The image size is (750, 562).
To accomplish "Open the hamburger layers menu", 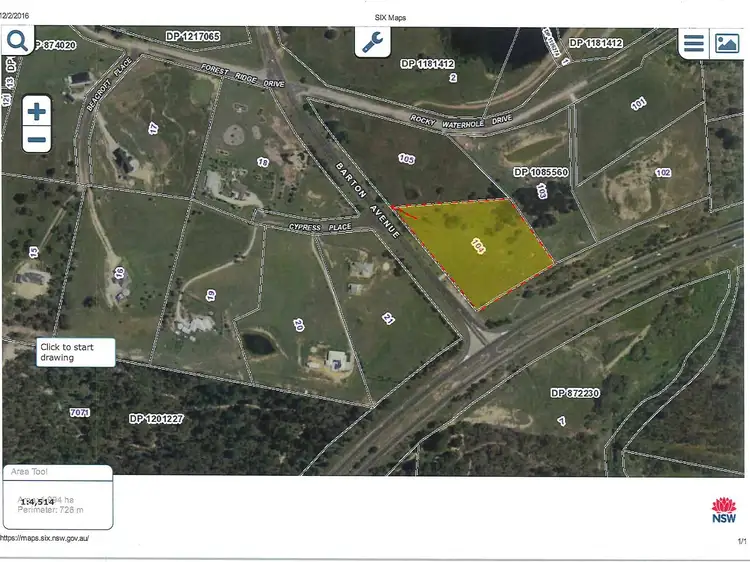I will tap(694, 43).
